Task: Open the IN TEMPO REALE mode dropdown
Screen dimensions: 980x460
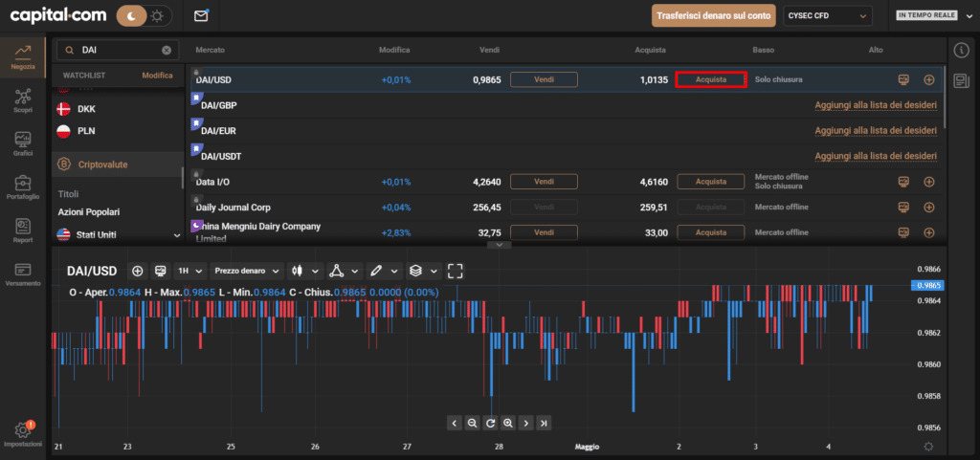Action: (934, 15)
